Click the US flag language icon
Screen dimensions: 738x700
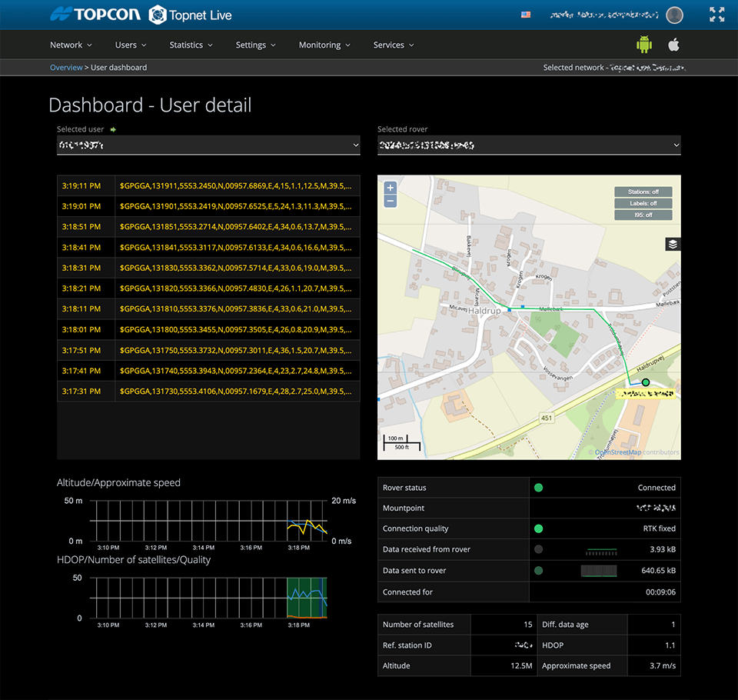click(x=526, y=15)
